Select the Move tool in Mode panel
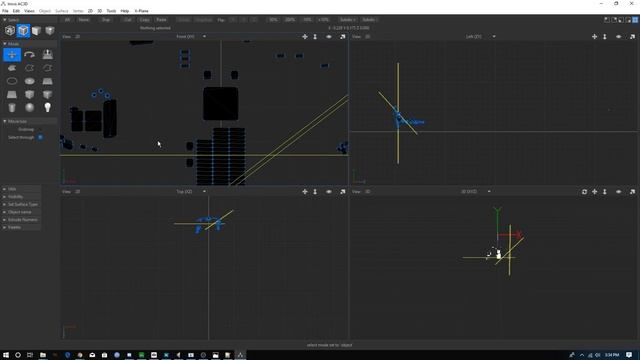The width and height of the screenshot is (640, 360). tap(12, 54)
